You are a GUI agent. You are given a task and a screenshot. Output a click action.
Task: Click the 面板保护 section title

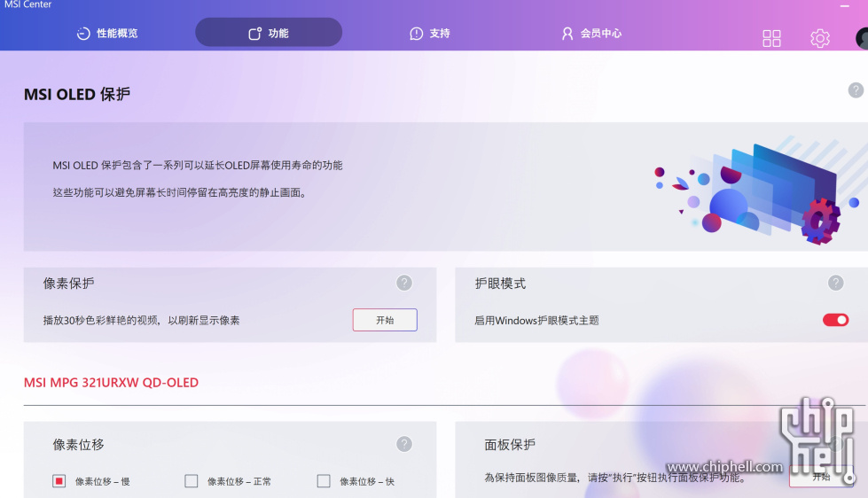pyautogui.click(x=509, y=444)
